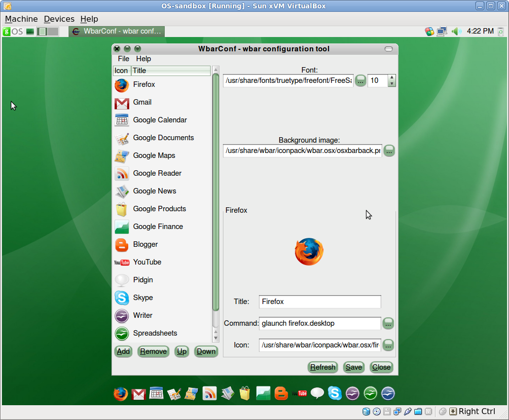Click the Background image path field
Screen dimensions: 509x420
point(302,151)
